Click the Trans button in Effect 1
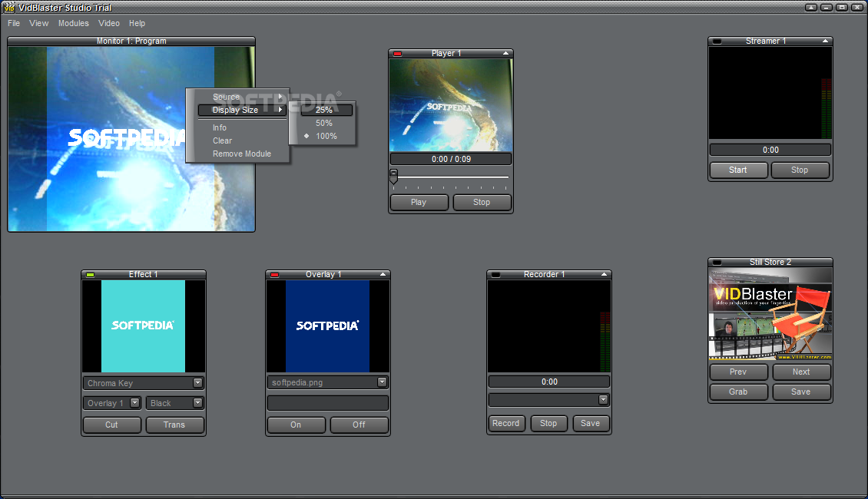The height and width of the screenshot is (499, 868). [174, 425]
